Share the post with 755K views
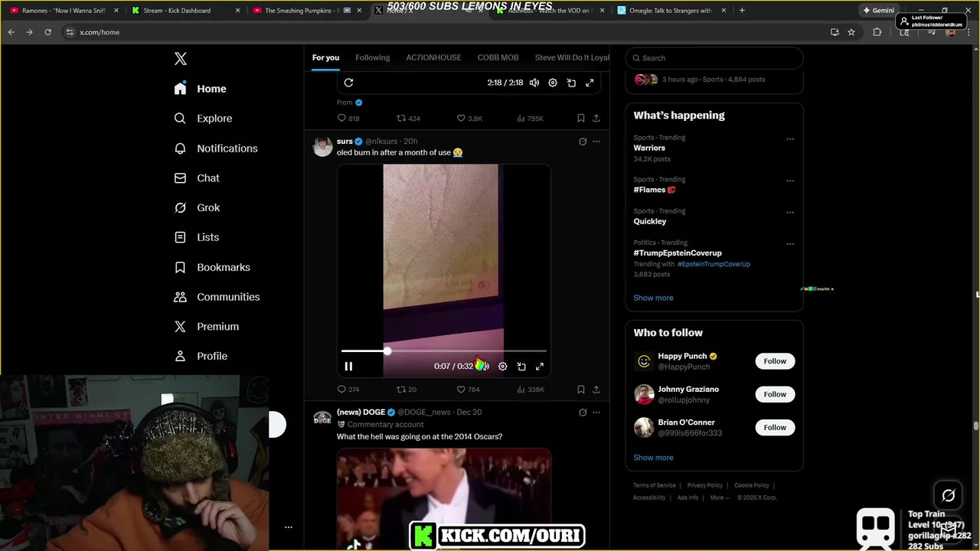This screenshot has height=551, width=980. (x=596, y=119)
